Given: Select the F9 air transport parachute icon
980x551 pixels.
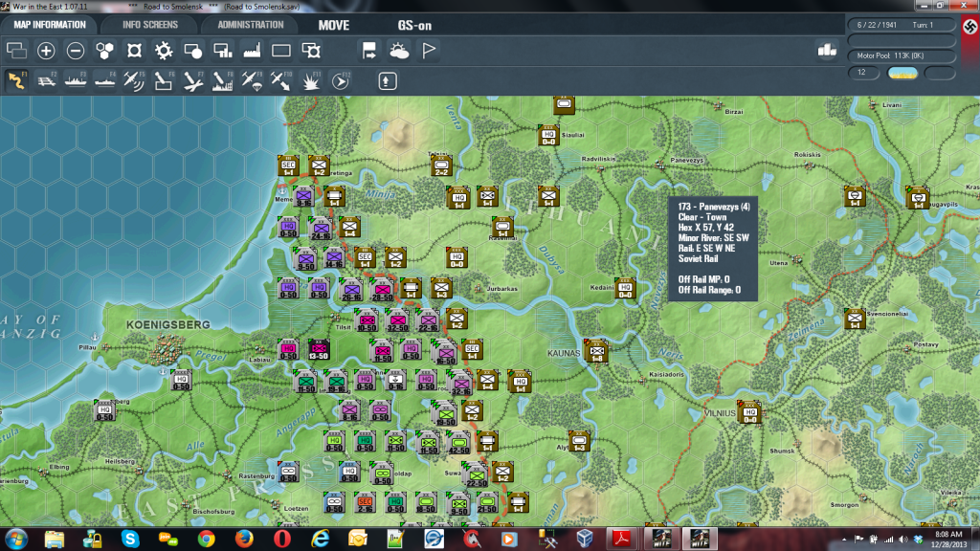Looking at the screenshot, I should pyautogui.click(x=252, y=80).
